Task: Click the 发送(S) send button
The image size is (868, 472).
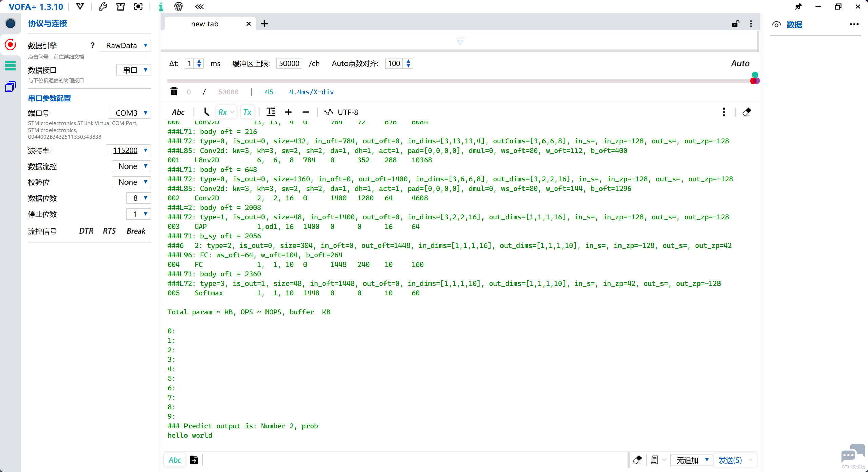Action: [730, 460]
